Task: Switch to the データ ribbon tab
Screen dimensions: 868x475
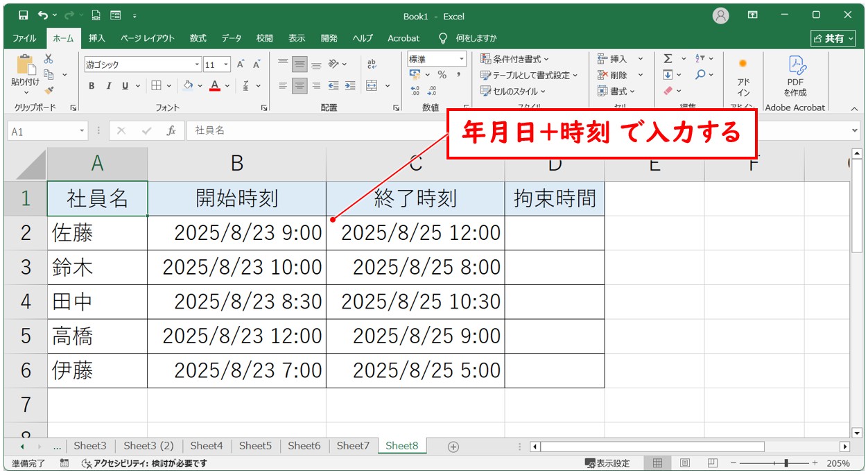Action: [232, 38]
